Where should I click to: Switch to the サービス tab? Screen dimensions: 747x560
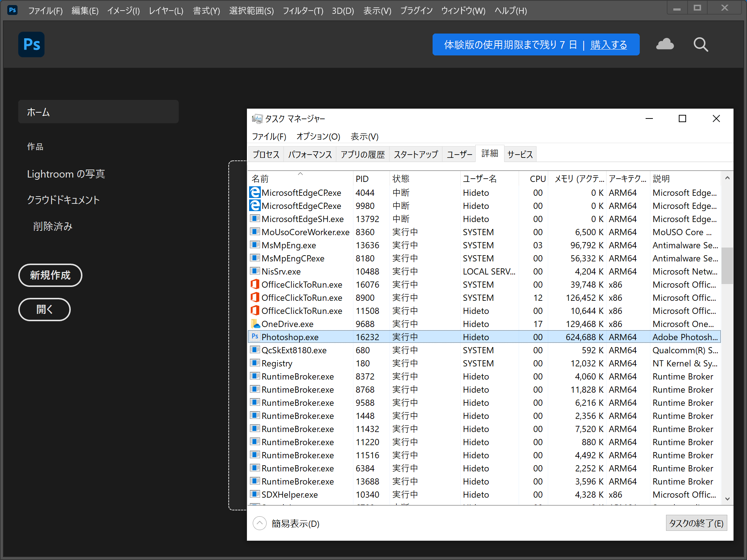tap(520, 153)
